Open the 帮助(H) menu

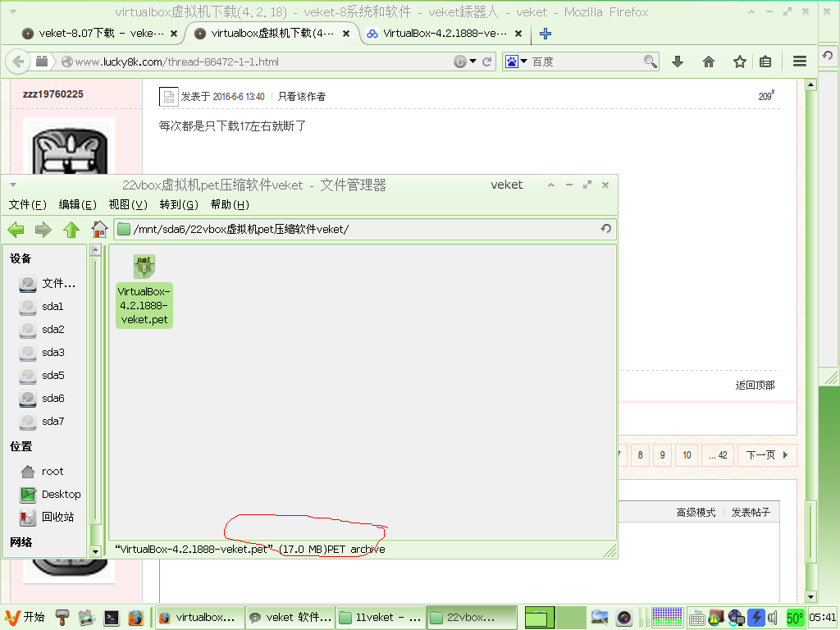(230, 204)
